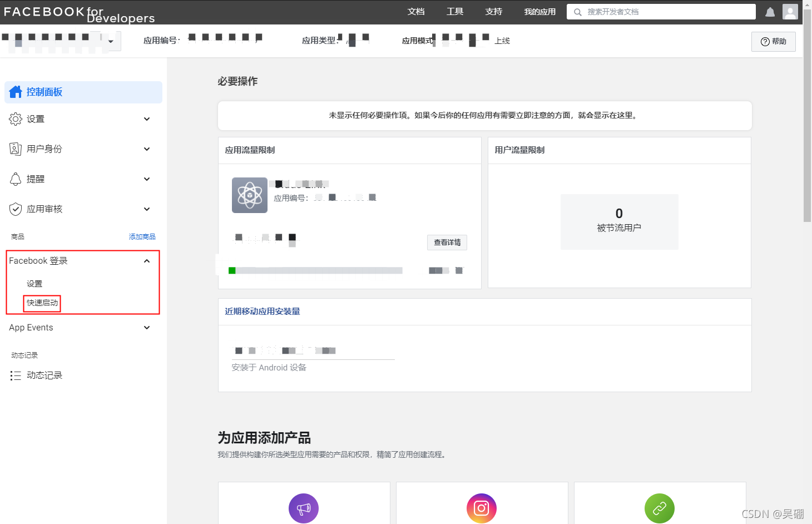The width and height of the screenshot is (812, 524).
Task: Click the 用户身份 badge icon
Action: [x=16, y=149]
